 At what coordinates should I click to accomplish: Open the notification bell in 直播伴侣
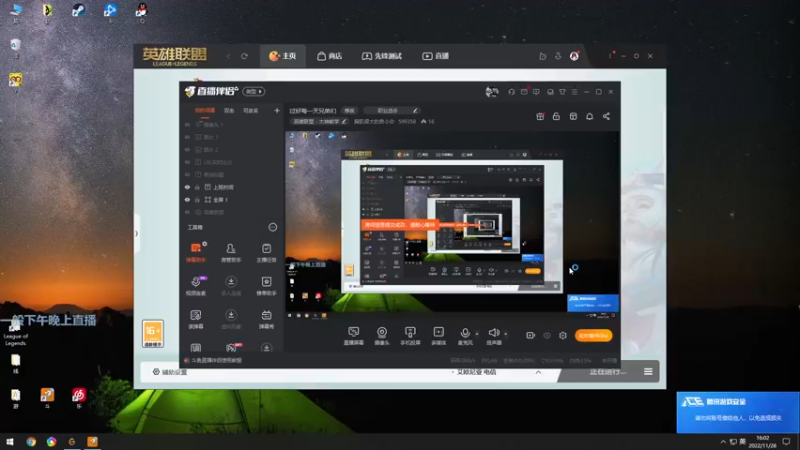point(589,116)
